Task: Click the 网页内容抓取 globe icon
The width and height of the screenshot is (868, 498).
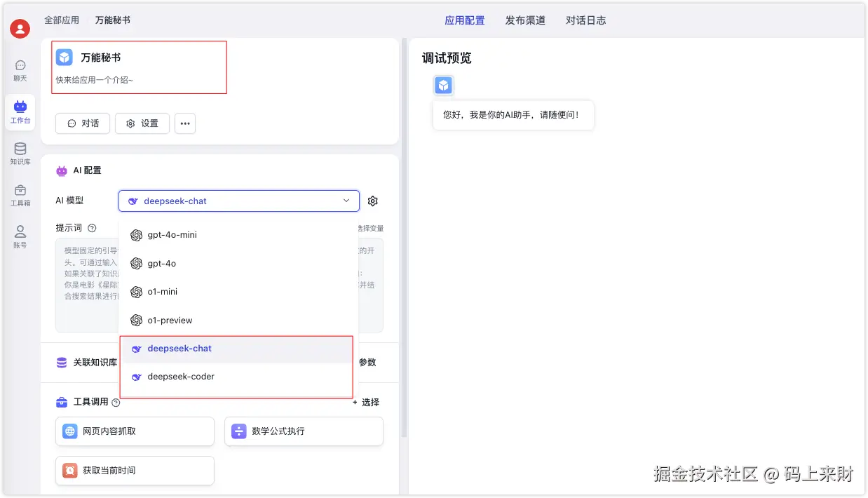Action: tap(70, 431)
